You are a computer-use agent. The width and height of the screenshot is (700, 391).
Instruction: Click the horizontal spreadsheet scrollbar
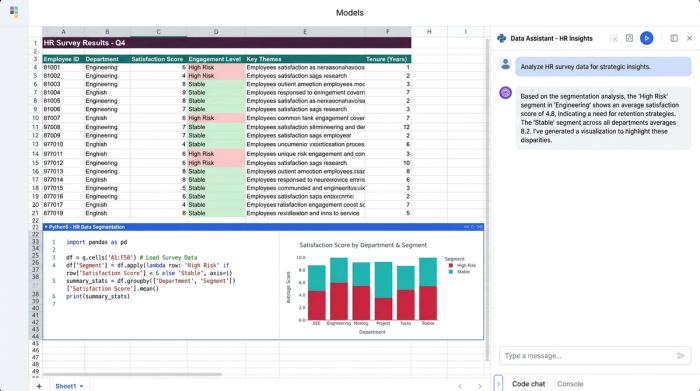click(133, 374)
